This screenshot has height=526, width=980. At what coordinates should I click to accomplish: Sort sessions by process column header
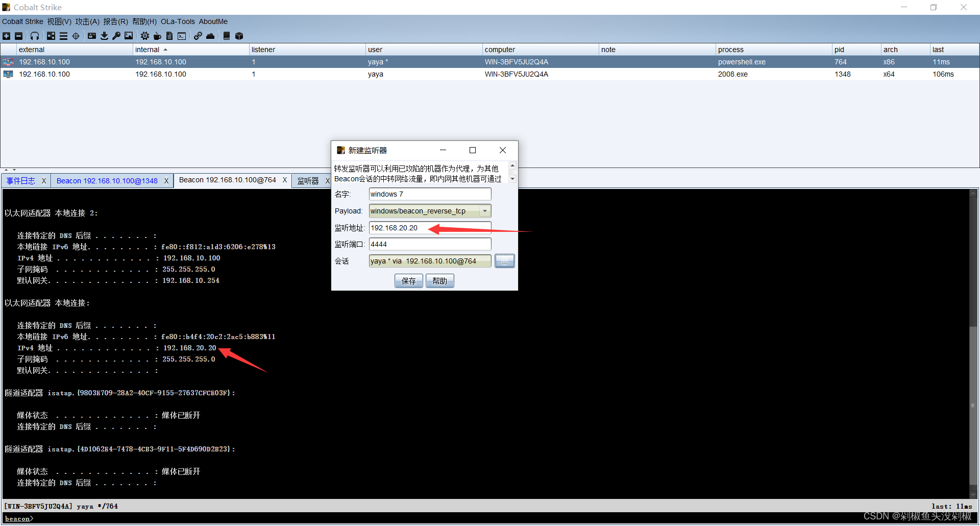pos(773,50)
